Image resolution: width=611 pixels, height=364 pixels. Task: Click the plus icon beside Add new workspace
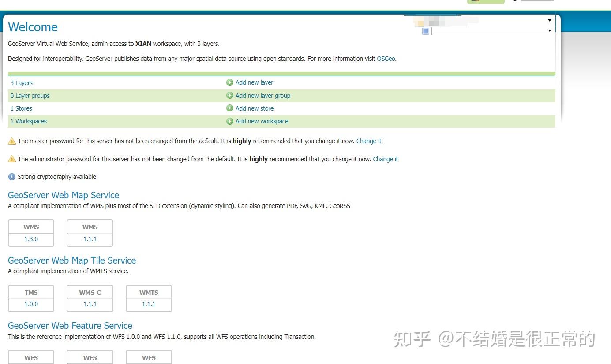point(229,121)
